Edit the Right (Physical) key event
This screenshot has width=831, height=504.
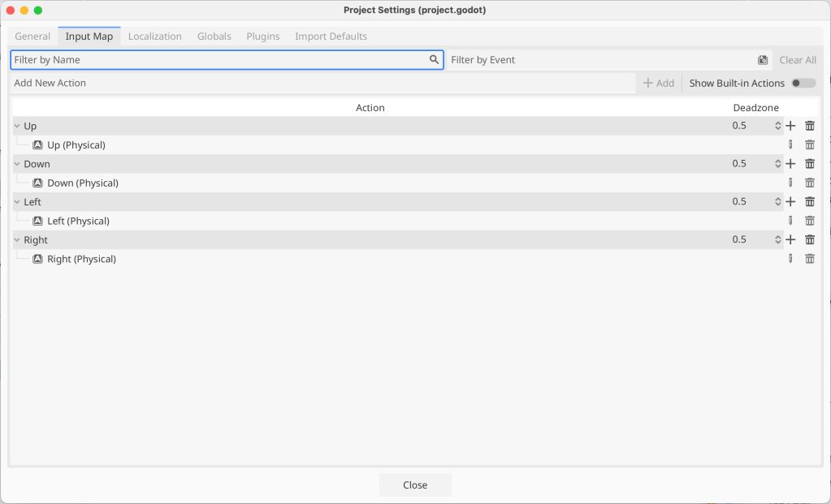click(x=790, y=259)
